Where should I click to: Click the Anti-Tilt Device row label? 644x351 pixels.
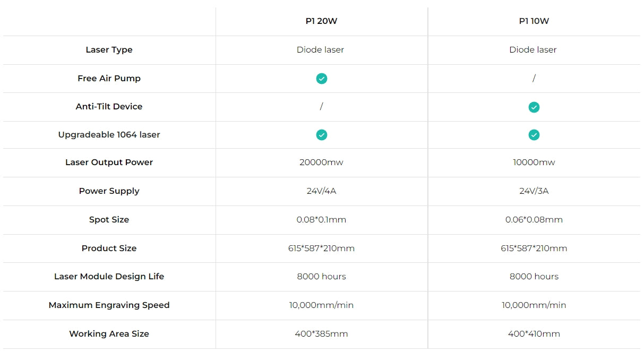(x=109, y=107)
